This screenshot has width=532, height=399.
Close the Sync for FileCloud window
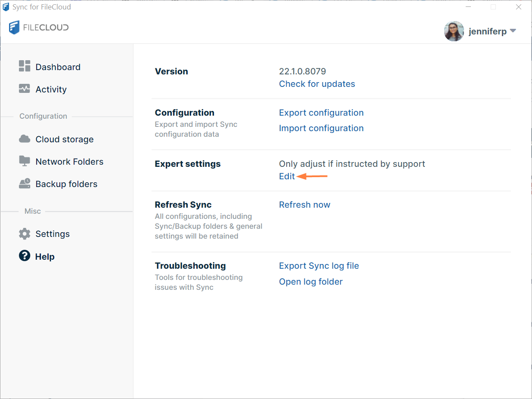point(519,7)
